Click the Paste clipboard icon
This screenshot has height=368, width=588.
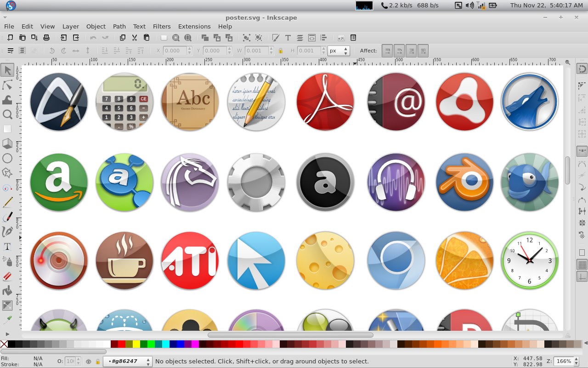tap(147, 38)
